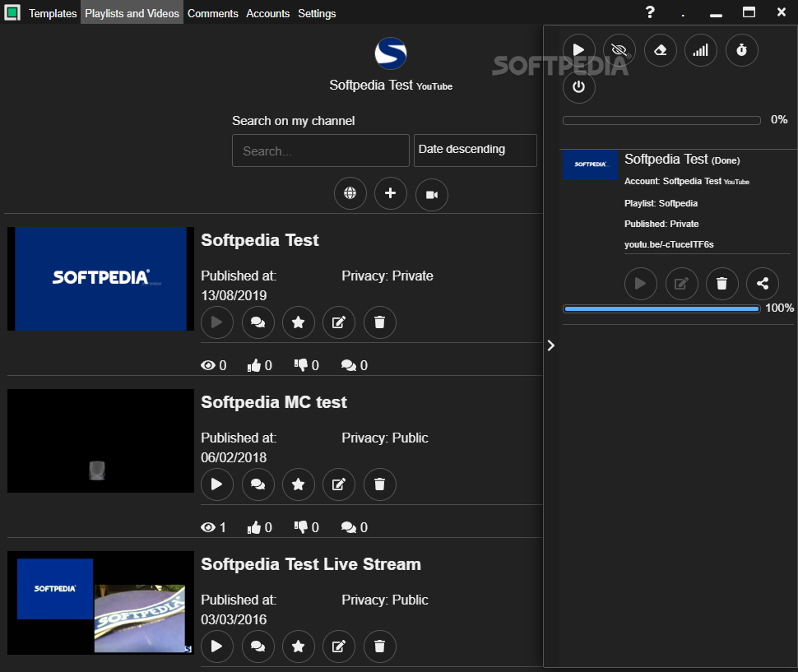
Task: Open comments for Softpedia Test video
Action: [258, 322]
